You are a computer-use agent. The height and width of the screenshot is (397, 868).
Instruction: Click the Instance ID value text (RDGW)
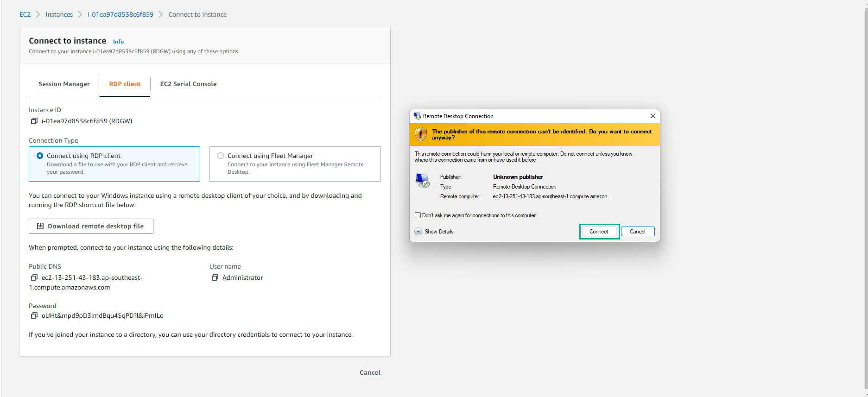pyautogui.click(x=87, y=121)
